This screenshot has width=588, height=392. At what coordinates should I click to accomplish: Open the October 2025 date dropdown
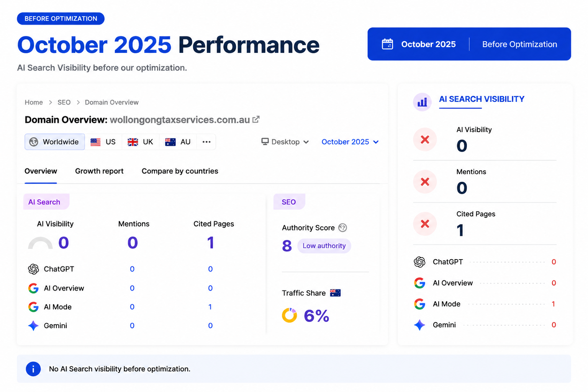pos(350,142)
